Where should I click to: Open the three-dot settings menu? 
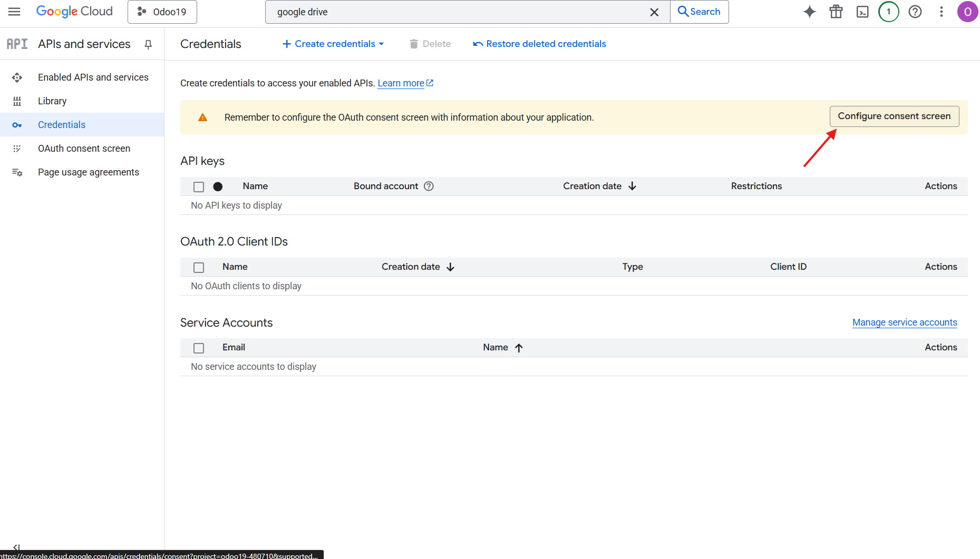click(941, 12)
